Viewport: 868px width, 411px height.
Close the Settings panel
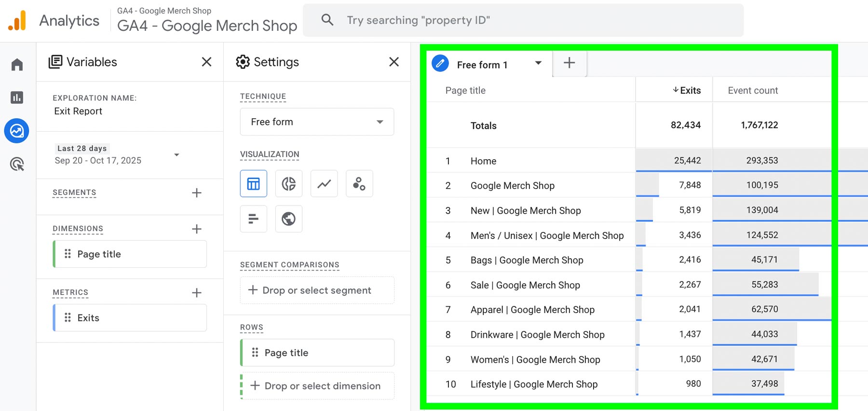(x=394, y=62)
